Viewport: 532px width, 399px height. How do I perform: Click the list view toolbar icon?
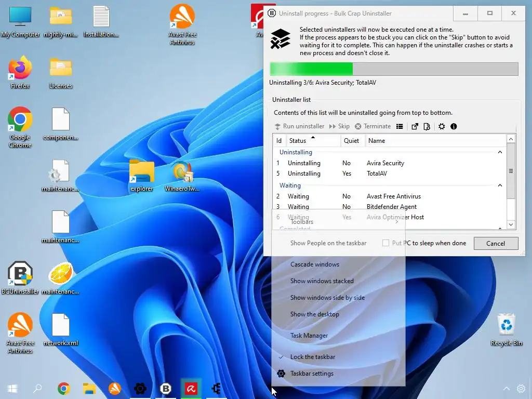click(x=400, y=127)
